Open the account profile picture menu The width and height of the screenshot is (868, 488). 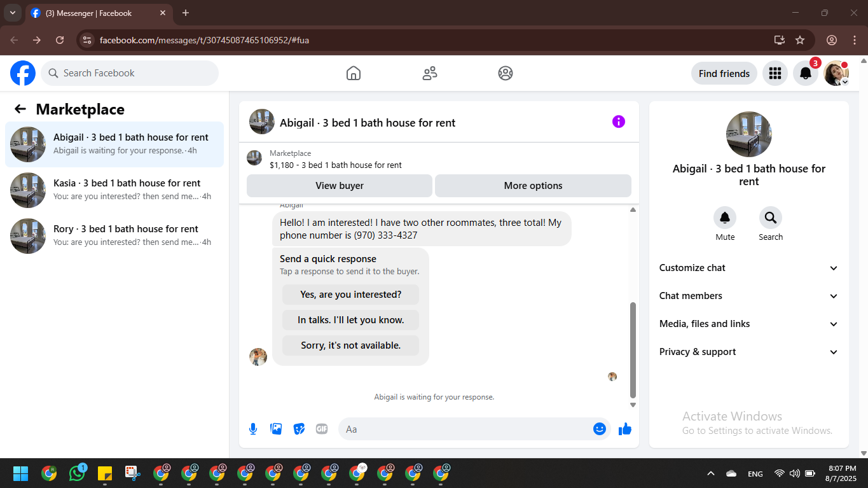pos(836,73)
